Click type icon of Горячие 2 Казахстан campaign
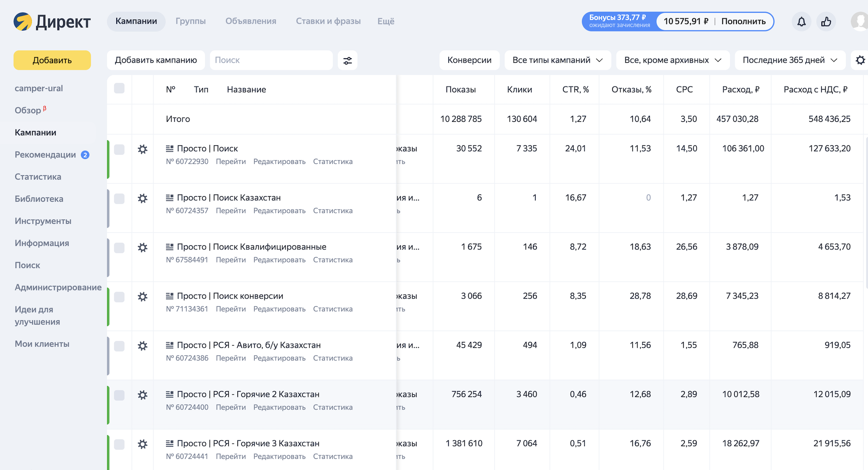Screen dimensions: 868x470 coord(170,395)
